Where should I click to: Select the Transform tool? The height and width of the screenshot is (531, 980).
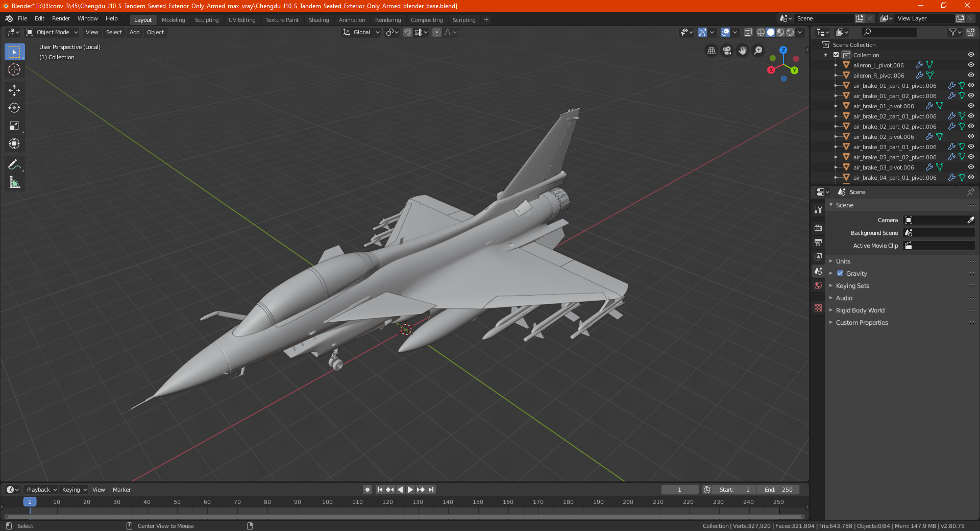coord(14,143)
